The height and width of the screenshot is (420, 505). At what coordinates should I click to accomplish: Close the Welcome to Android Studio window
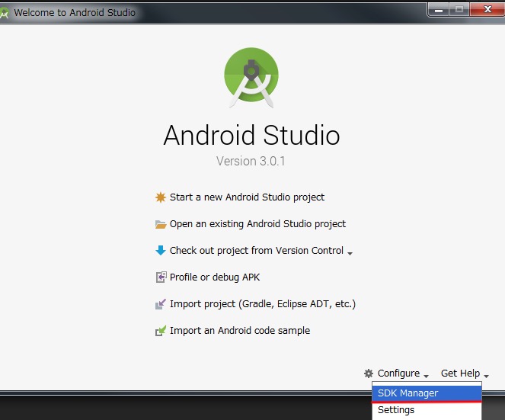487,10
